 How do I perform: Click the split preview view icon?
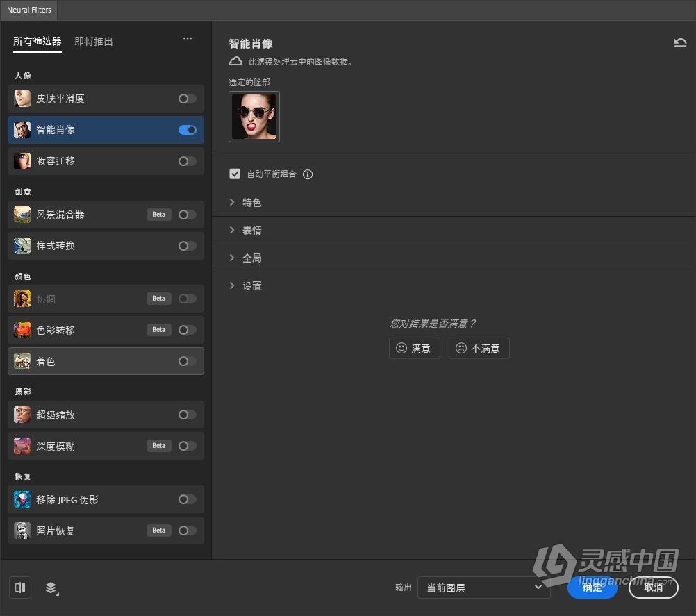[19, 587]
